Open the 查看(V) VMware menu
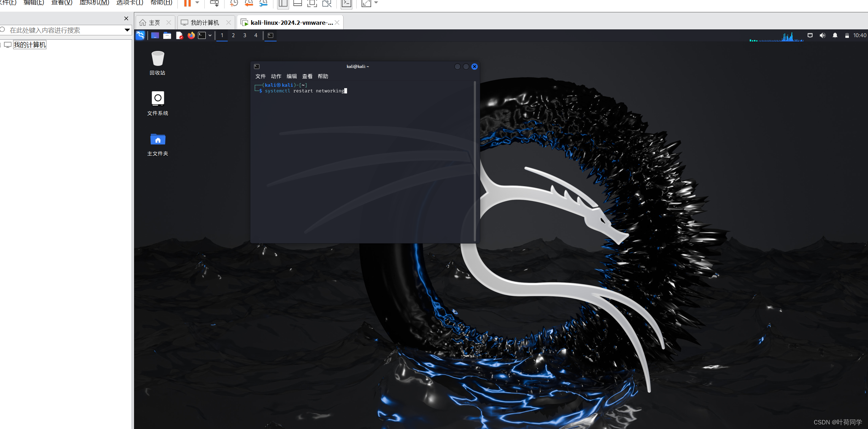This screenshot has height=429, width=868. click(62, 3)
